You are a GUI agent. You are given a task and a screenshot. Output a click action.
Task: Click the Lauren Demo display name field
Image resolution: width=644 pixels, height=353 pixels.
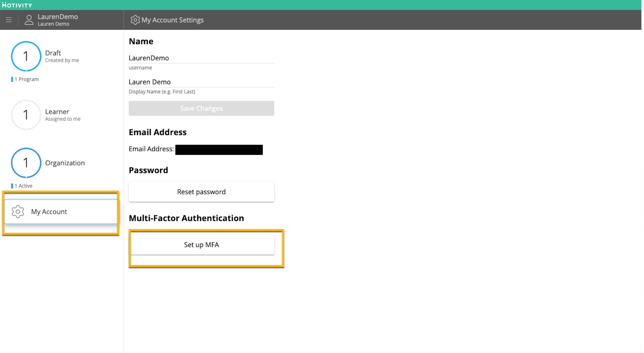coord(201,82)
